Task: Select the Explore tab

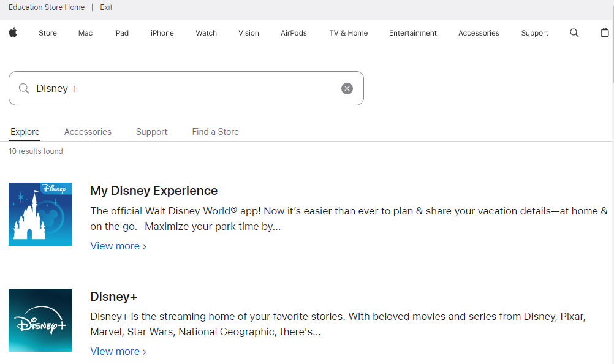Action: click(x=25, y=132)
